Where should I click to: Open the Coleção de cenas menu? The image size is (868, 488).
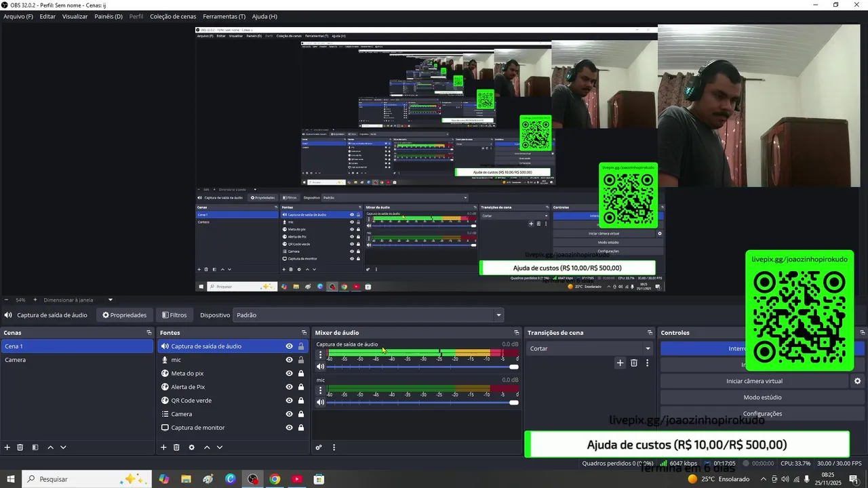point(173,16)
